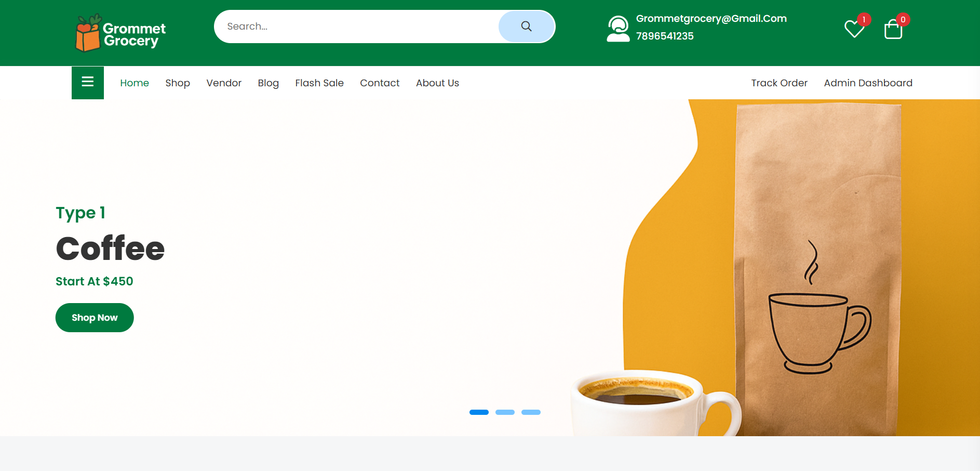Viewport: 980px width, 471px height.
Task: Open the Shop menu item
Action: (178, 83)
